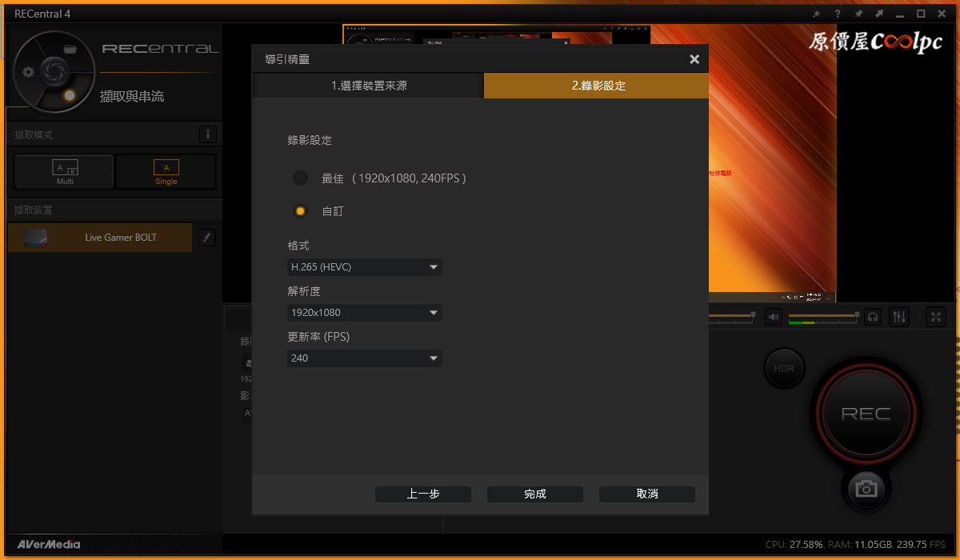
Task: Switch to the 2.錄影設定 tab
Action: [x=597, y=86]
